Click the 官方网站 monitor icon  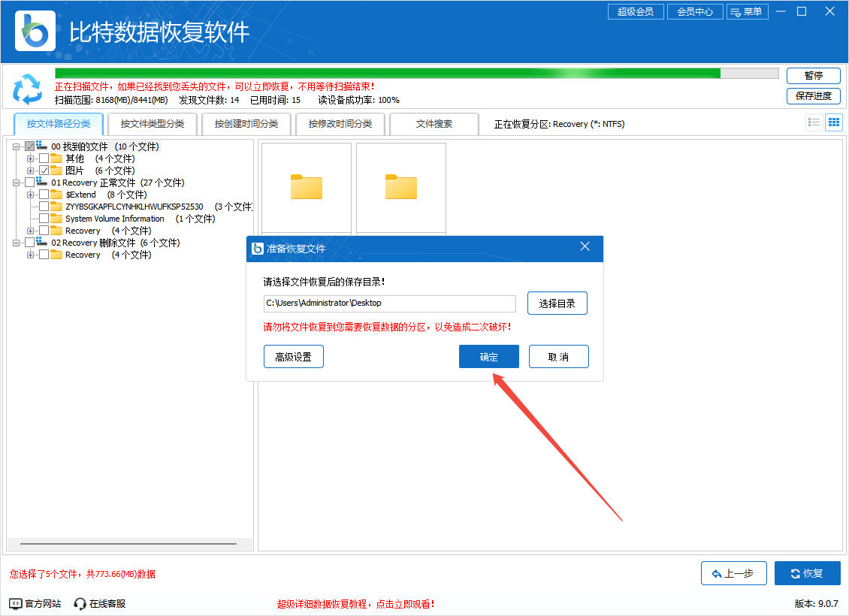(x=16, y=603)
